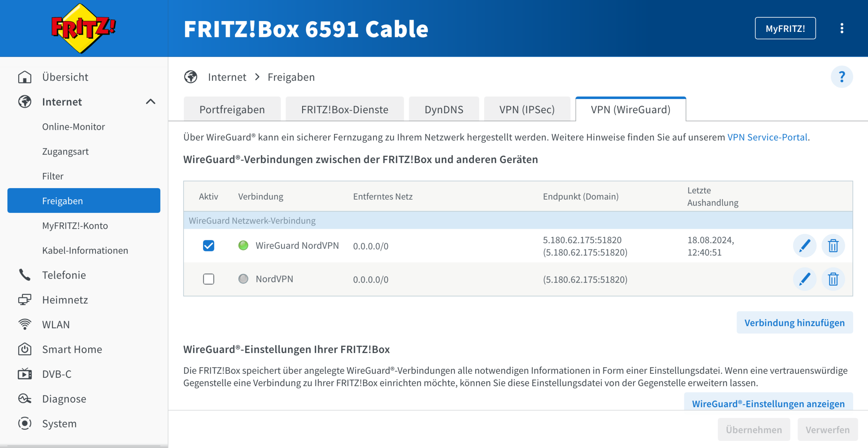Open the System menu entry
Viewport: 868px width, 448px height.
tap(59, 423)
